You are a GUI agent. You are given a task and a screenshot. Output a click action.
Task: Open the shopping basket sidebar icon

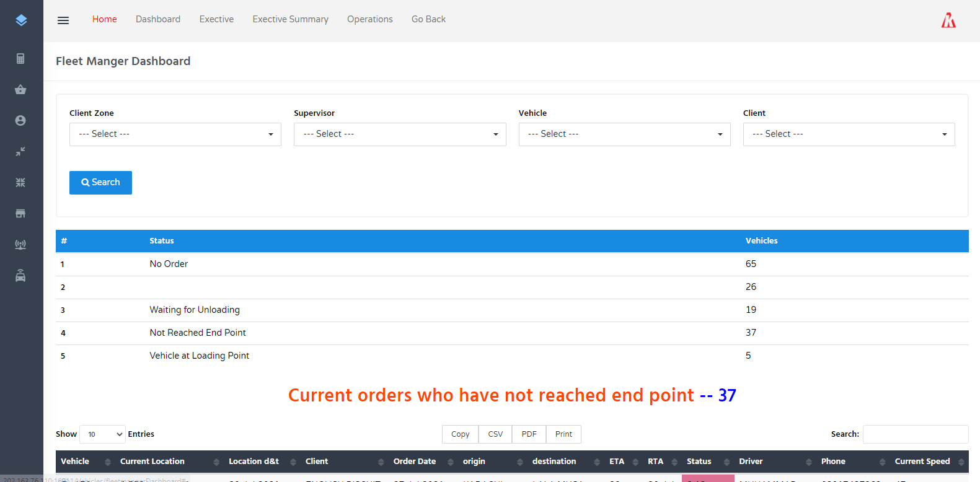pos(20,90)
